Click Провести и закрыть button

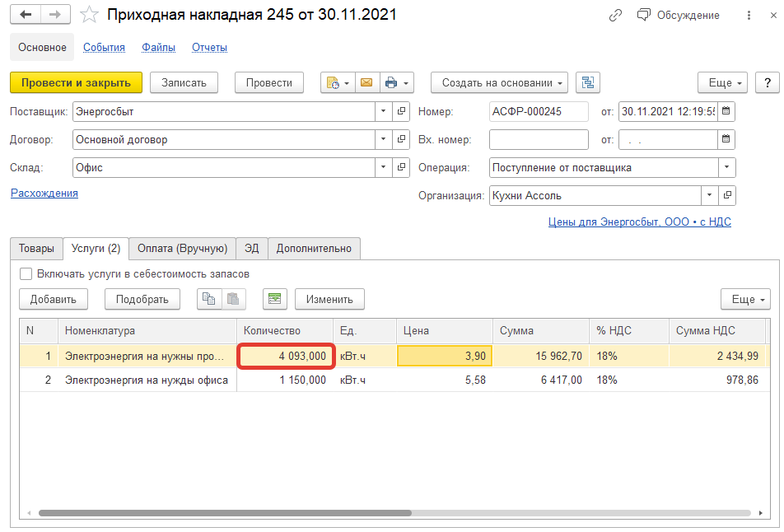[x=76, y=82]
